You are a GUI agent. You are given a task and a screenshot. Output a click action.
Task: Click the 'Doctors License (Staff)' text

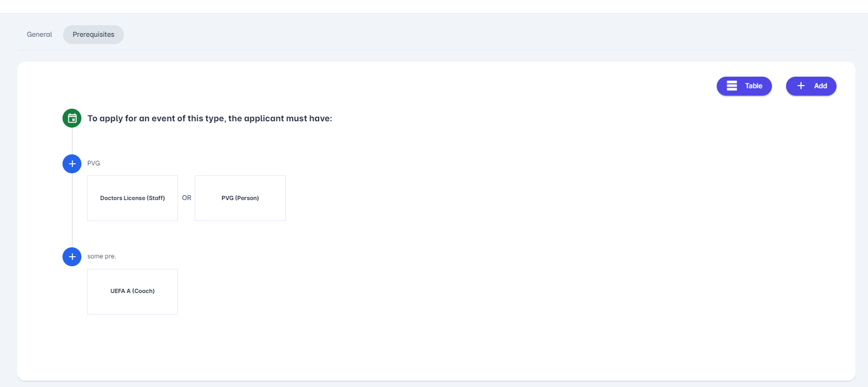click(132, 198)
